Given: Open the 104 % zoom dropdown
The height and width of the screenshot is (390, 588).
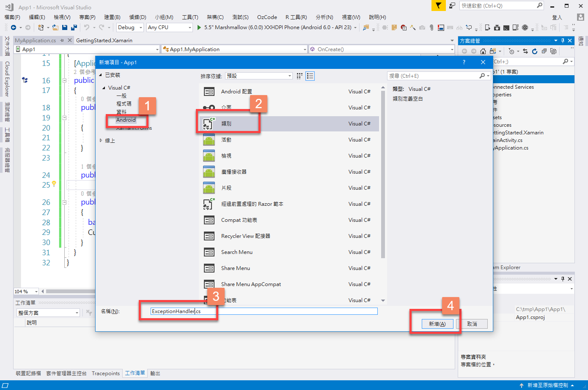Looking at the screenshot, I should pos(26,292).
